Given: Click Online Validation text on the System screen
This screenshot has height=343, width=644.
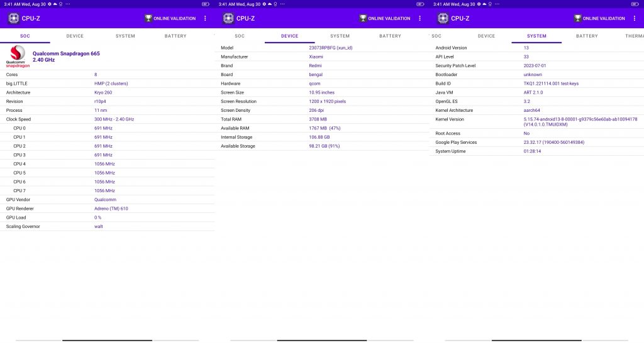Looking at the screenshot, I should 604,18.
